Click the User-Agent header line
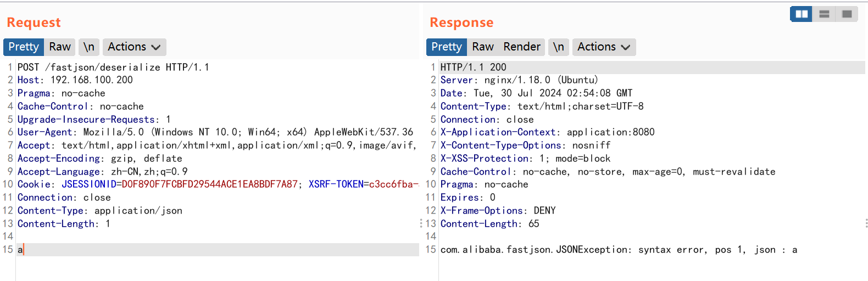This screenshot has height=281, width=868. 215,132
